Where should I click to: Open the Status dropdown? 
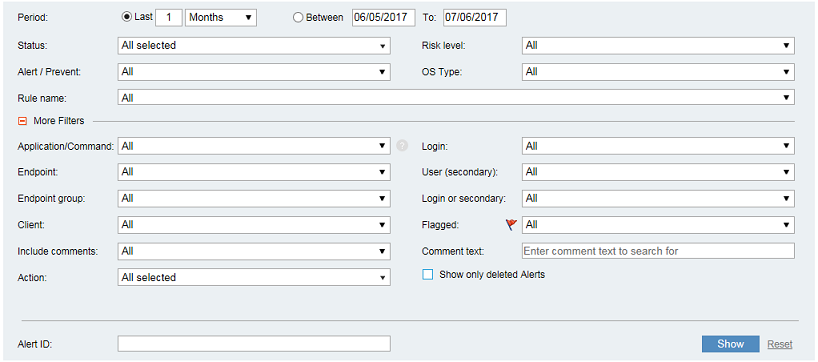click(254, 45)
